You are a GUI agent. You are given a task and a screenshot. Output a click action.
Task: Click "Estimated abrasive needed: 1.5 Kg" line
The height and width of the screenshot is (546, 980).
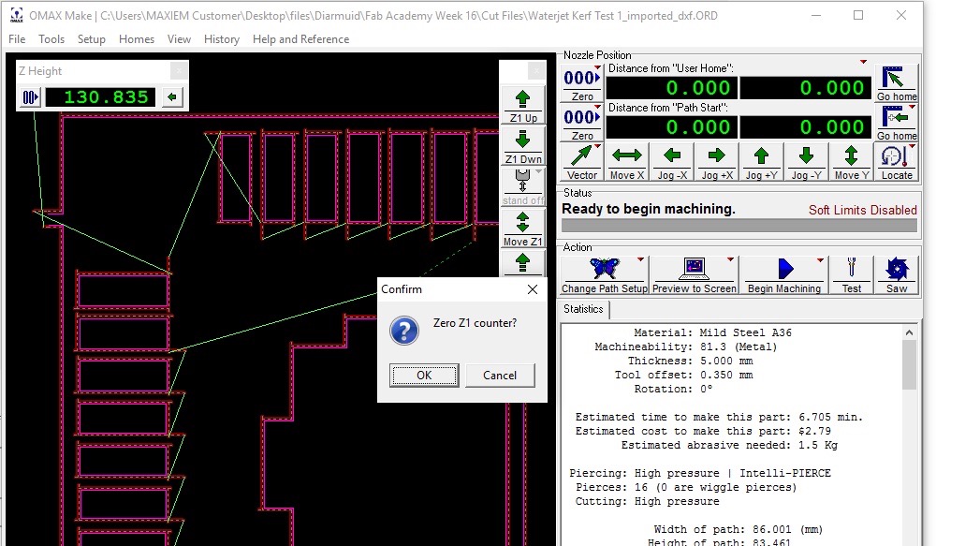click(729, 445)
